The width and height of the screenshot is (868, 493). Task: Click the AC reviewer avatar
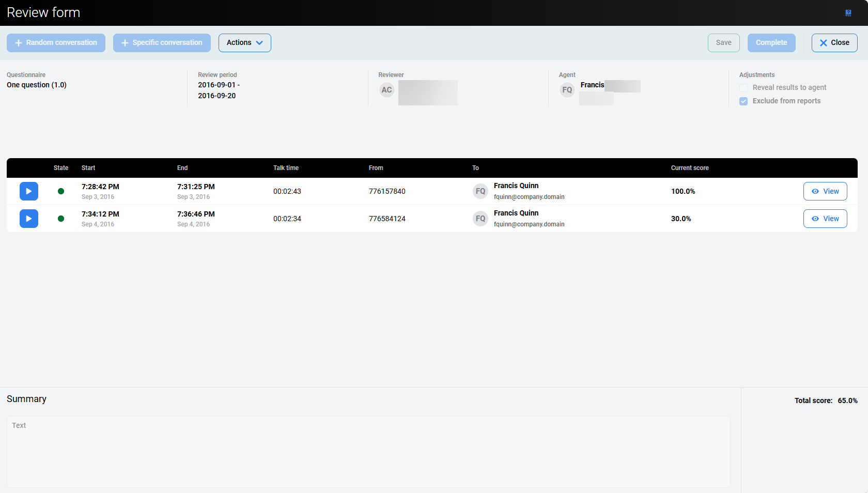coord(386,90)
